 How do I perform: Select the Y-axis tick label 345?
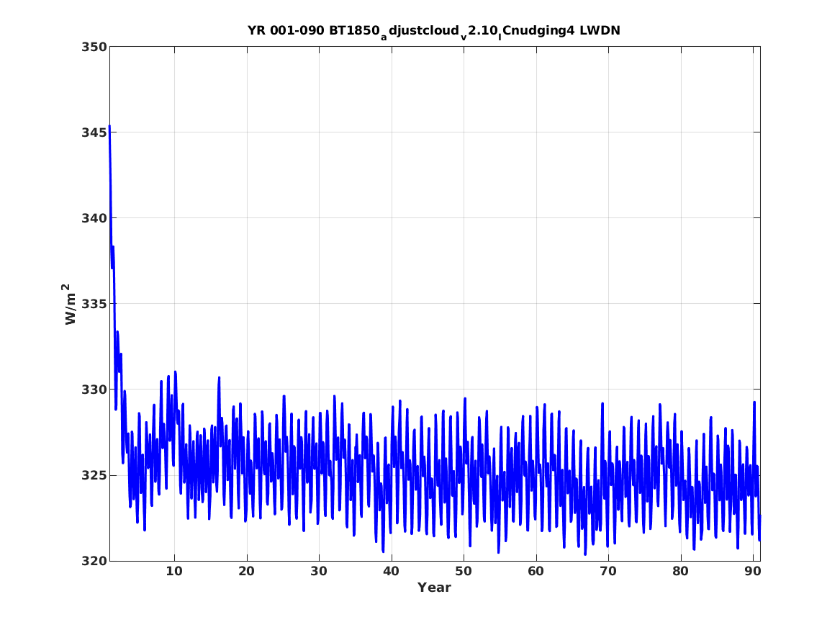pos(94,132)
